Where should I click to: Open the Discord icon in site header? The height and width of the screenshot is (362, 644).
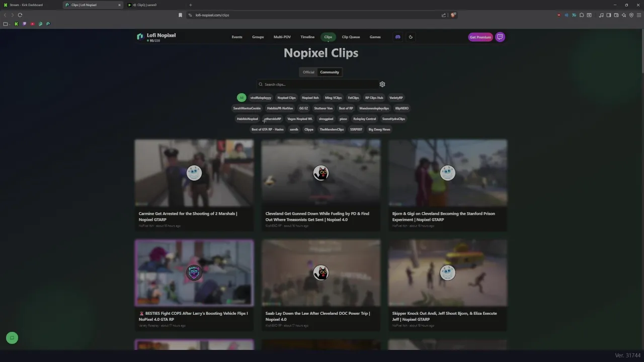point(397,37)
